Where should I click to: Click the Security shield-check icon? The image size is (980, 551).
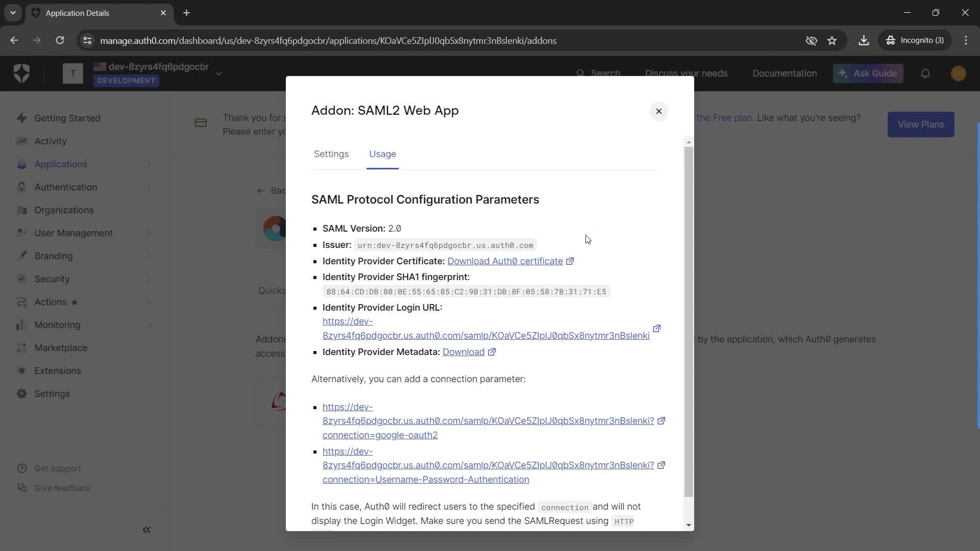[x=21, y=279]
